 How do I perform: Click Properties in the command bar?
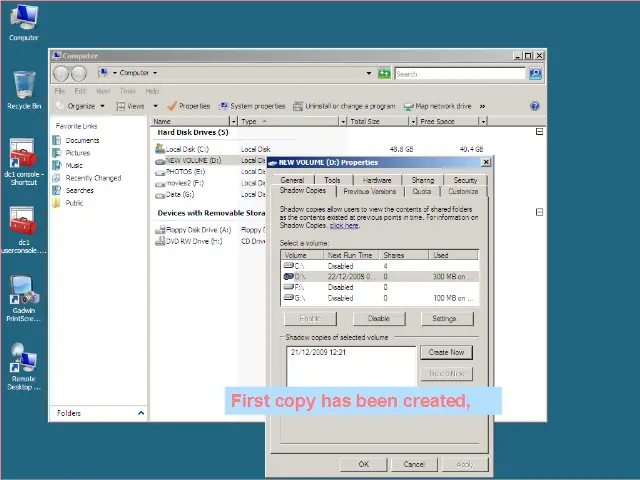tap(189, 106)
